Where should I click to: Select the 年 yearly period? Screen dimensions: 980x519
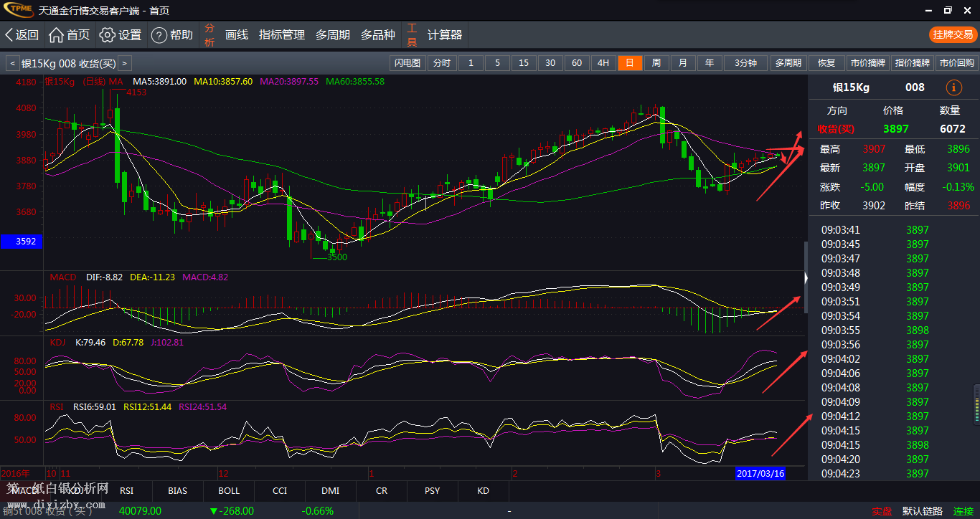[710, 63]
